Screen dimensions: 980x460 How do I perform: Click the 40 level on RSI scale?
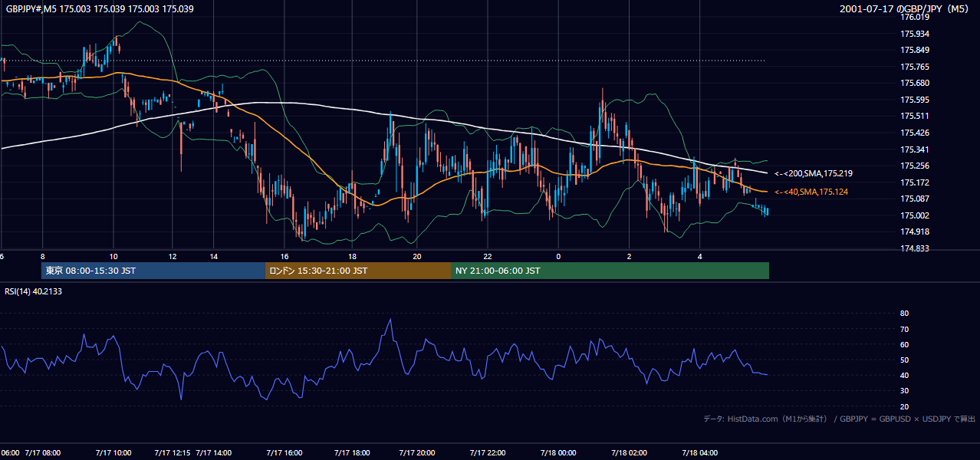coord(904,375)
